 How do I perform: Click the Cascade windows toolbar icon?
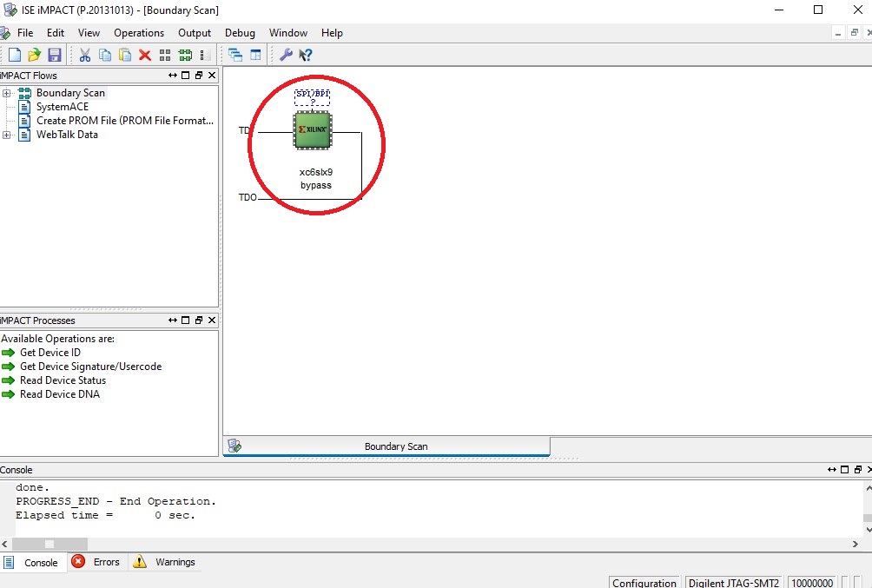click(x=235, y=55)
